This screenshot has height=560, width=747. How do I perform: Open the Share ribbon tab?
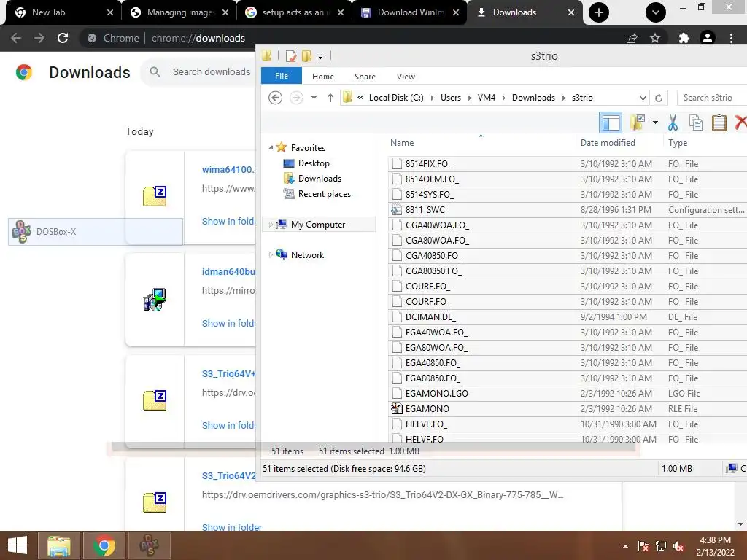click(x=365, y=77)
